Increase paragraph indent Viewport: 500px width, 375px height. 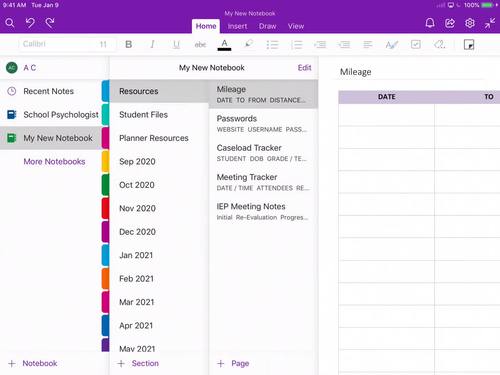point(344,45)
